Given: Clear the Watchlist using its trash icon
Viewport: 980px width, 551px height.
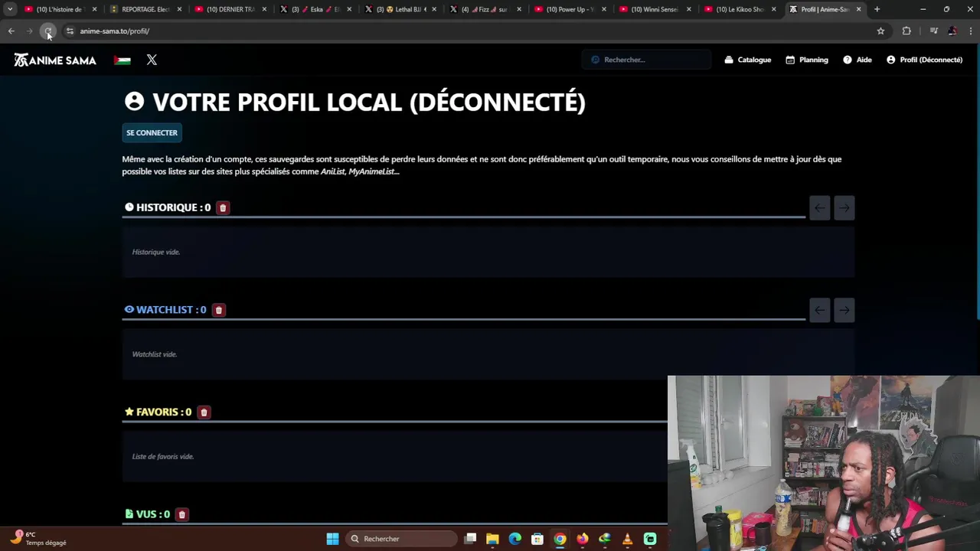Looking at the screenshot, I should click(x=218, y=310).
